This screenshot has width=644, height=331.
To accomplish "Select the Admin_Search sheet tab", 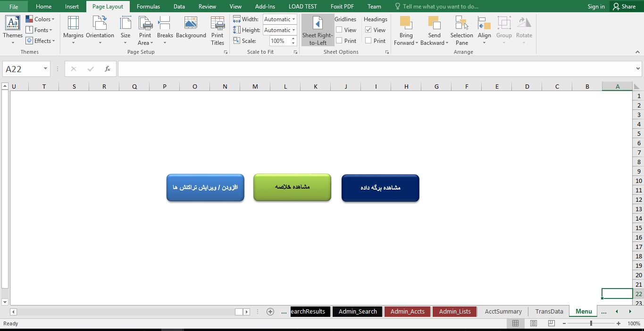I will [x=358, y=311].
